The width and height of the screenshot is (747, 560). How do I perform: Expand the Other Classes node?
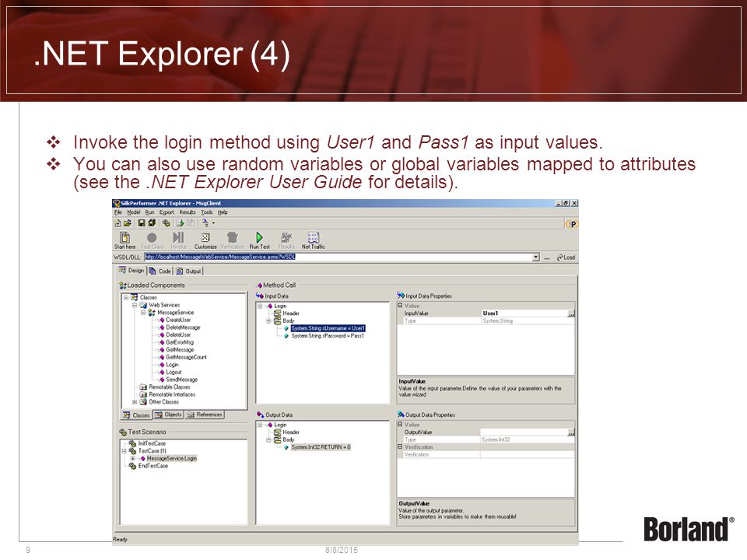point(135,402)
